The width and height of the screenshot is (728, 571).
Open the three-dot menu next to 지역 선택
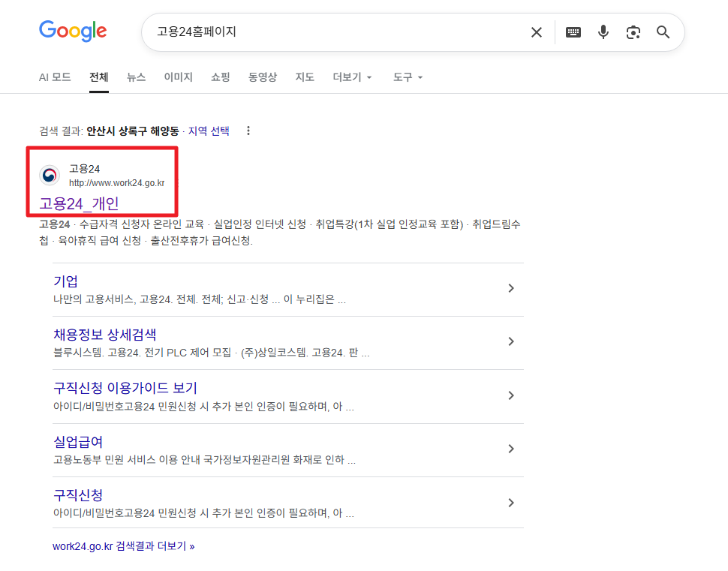(248, 131)
